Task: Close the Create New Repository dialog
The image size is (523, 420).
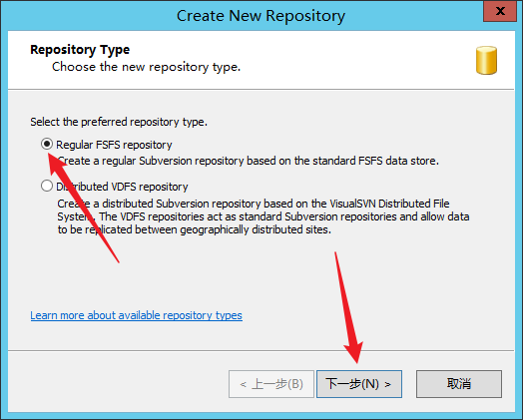Action: pyautogui.click(x=500, y=11)
